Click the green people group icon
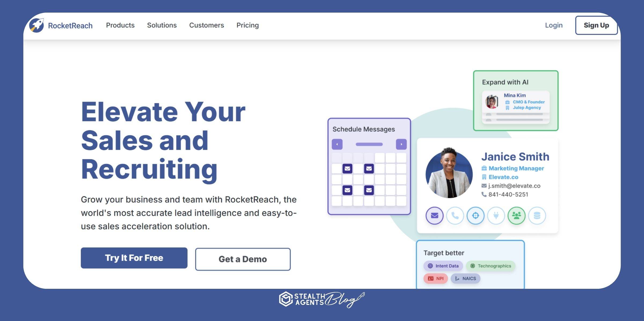This screenshot has width=644, height=321. (517, 216)
